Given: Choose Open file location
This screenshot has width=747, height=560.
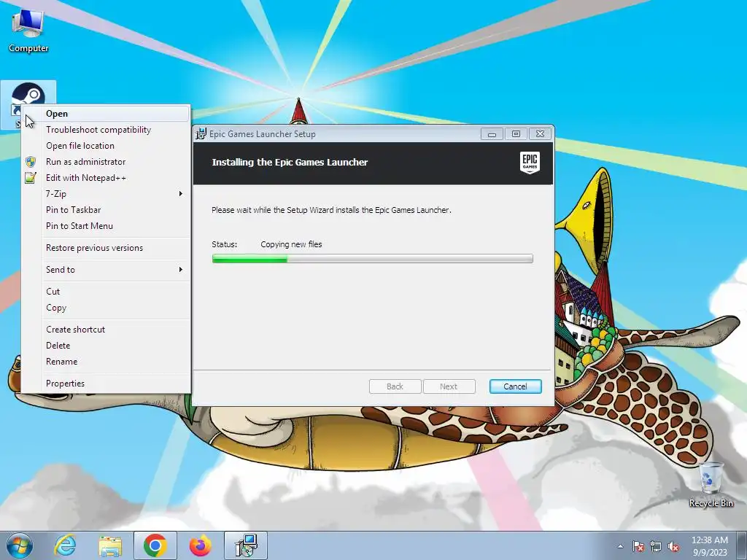Looking at the screenshot, I should pyautogui.click(x=106, y=146).
